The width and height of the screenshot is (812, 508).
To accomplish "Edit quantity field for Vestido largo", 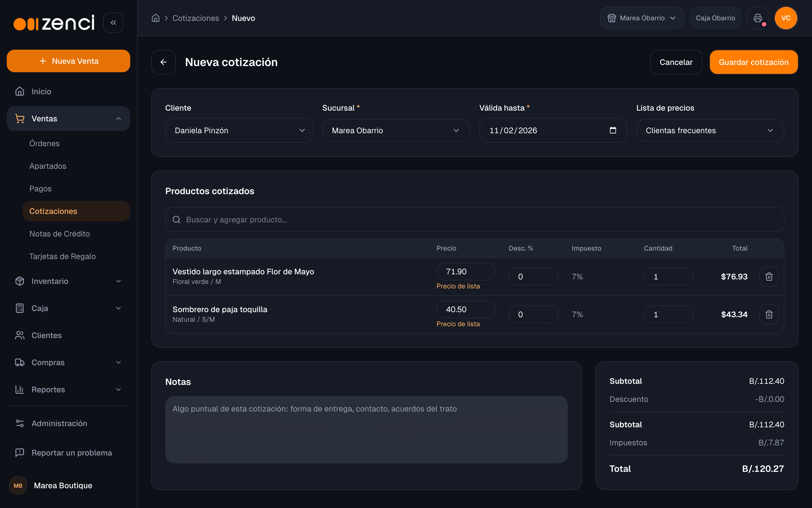I will (x=668, y=277).
